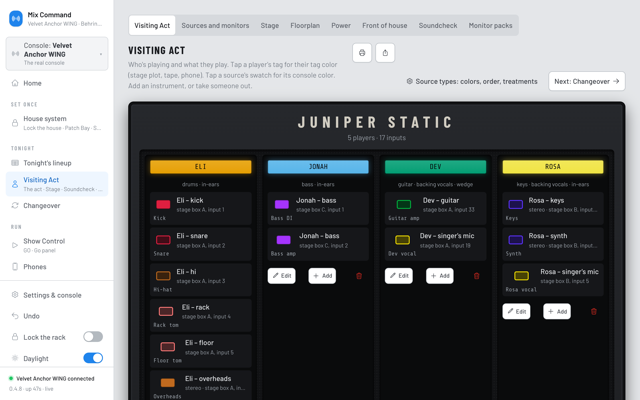Tap the Rosa – keys color swatch
Viewport: 640px width, 400px height.
coord(516,204)
